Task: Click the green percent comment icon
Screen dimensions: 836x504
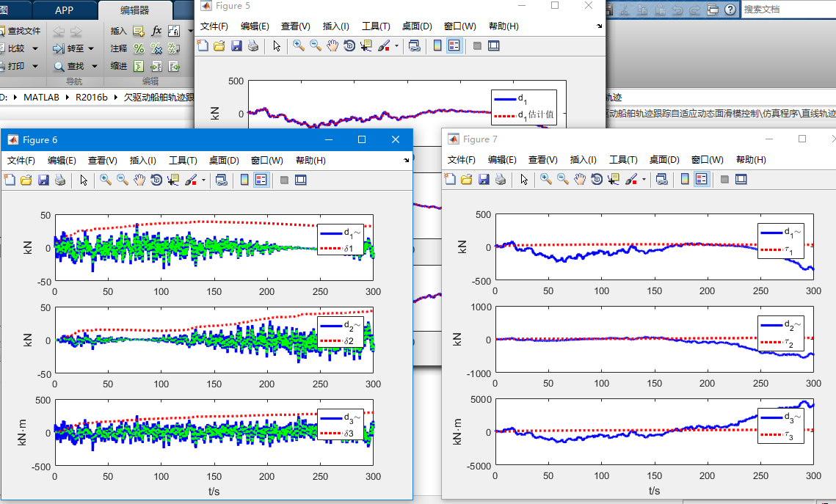Action: (139, 48)
